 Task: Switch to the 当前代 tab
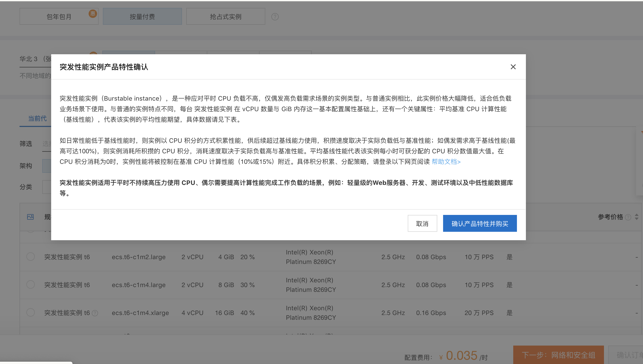37,119
